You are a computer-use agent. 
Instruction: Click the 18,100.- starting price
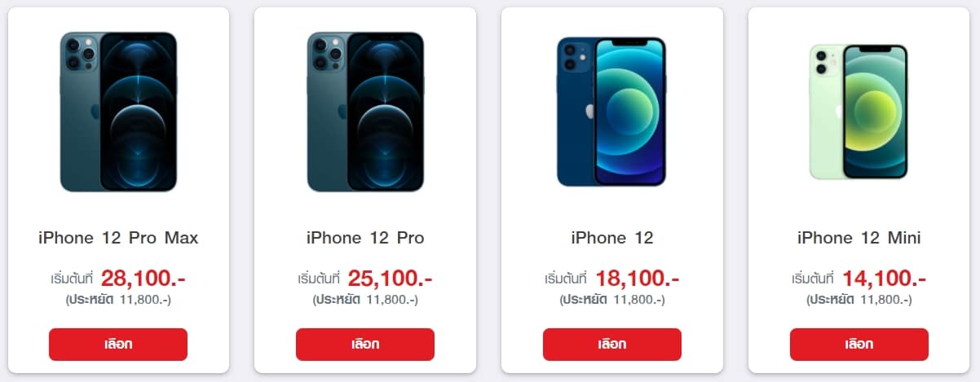tap(638, 279)
